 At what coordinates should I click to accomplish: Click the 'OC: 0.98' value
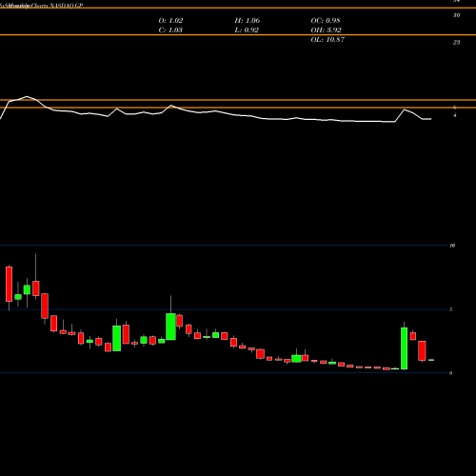point(326,21)
